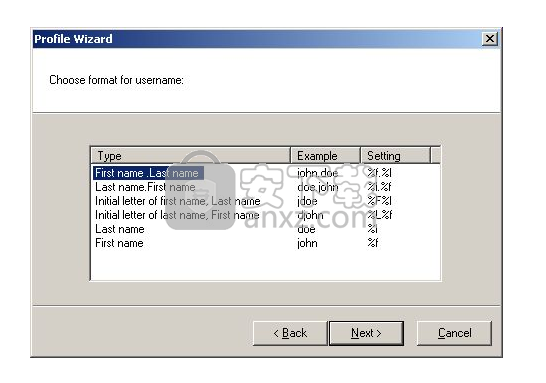The height and width of the screenshot is (383, 546).
Task: Click the '%L%f' setting value
Action: [x=380, y=215]
